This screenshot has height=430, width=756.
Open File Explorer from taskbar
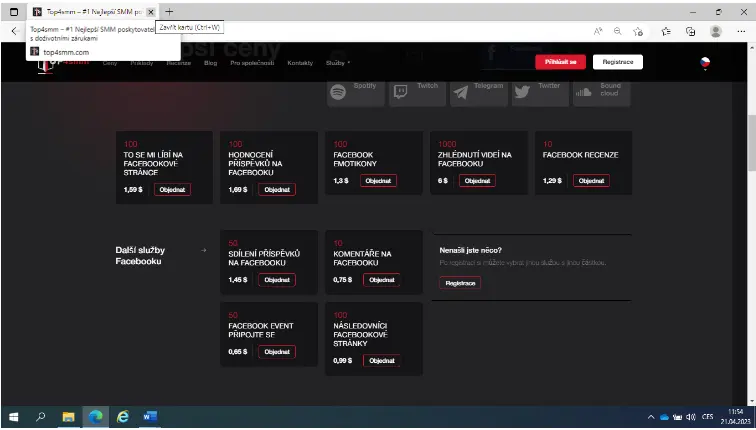pyautogui.click(x=68, y=417)
